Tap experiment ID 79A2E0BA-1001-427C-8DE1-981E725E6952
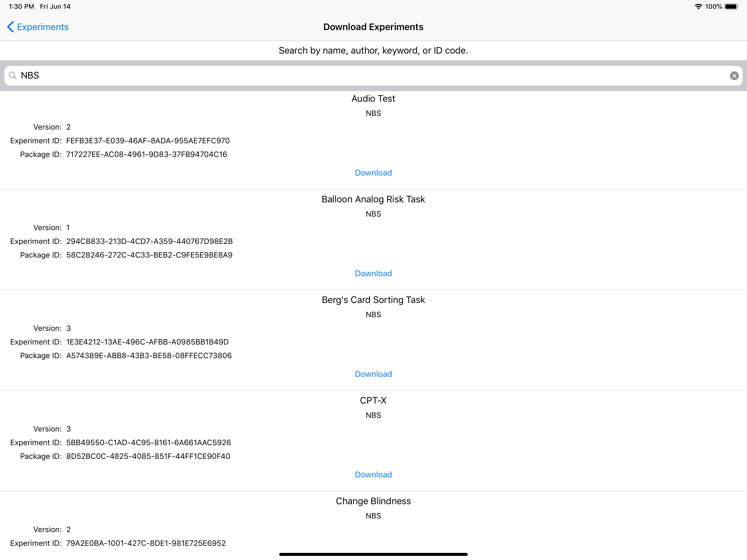The width and height of the screenshot is (747, 560). pos(146,543)
